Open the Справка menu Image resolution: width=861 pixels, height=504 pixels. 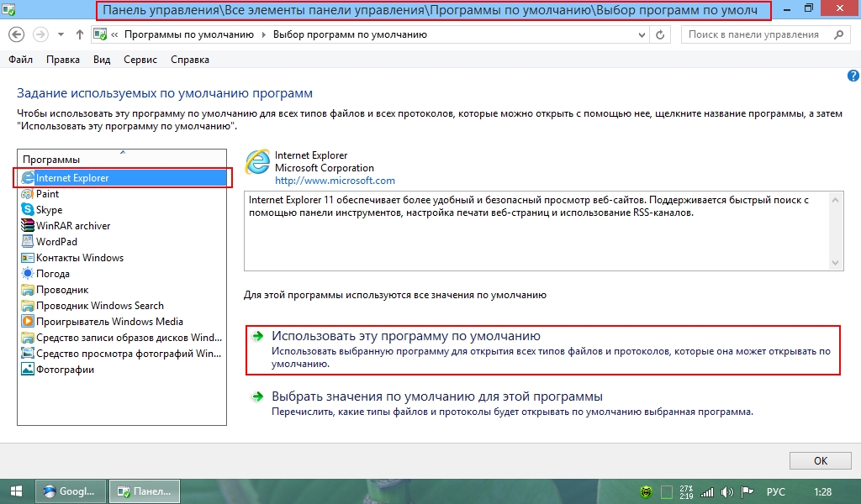click(x=189, y=60)
